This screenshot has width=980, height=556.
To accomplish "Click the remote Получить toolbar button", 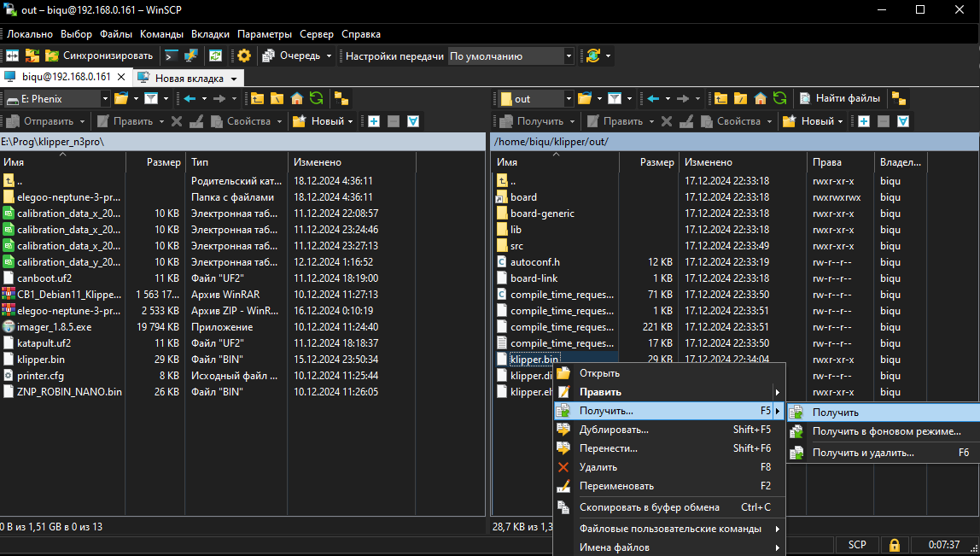I will pos(532,121).
